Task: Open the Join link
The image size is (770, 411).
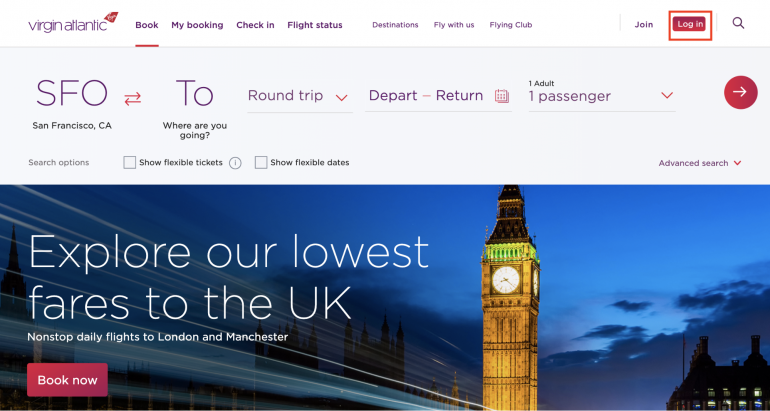Action: click(643, 25)
